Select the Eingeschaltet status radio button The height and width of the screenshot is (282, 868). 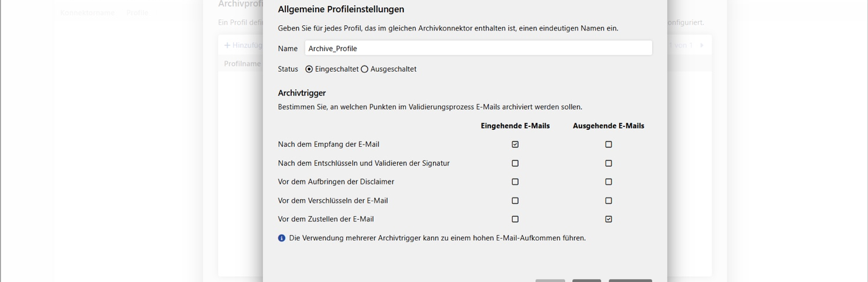point(309,69)
